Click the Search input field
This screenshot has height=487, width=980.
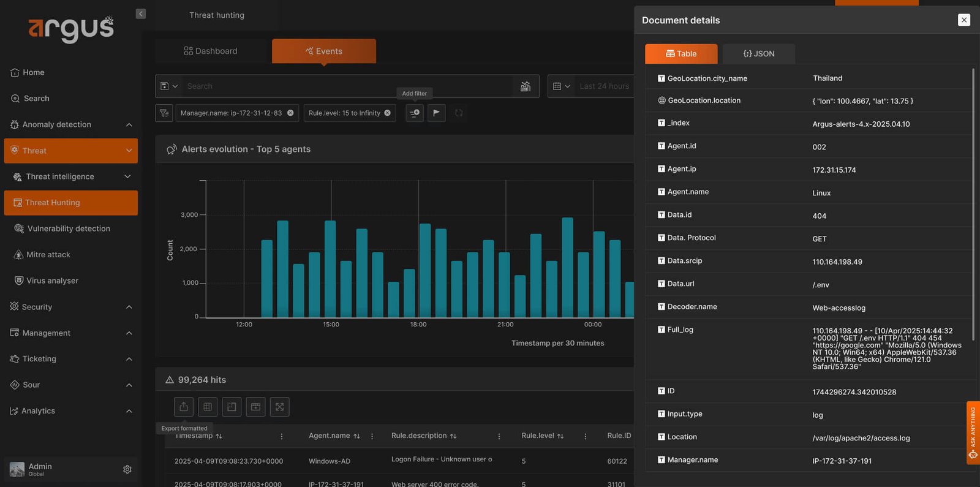tap(349, 86)
